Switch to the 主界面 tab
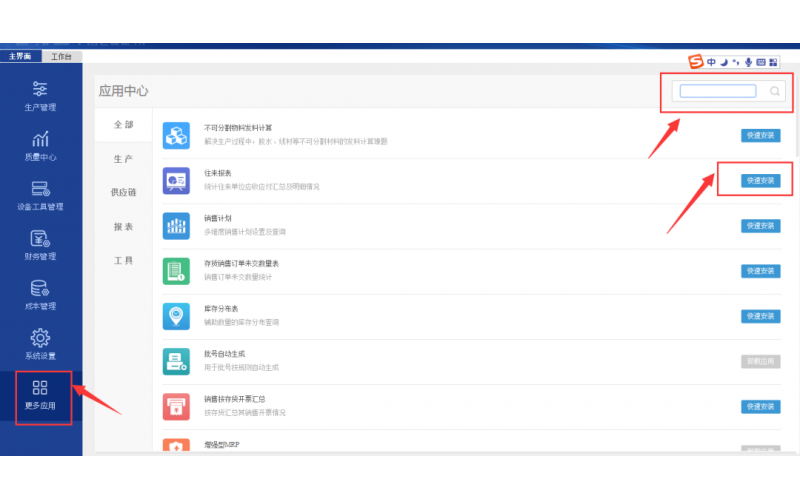 pos(22,57)
